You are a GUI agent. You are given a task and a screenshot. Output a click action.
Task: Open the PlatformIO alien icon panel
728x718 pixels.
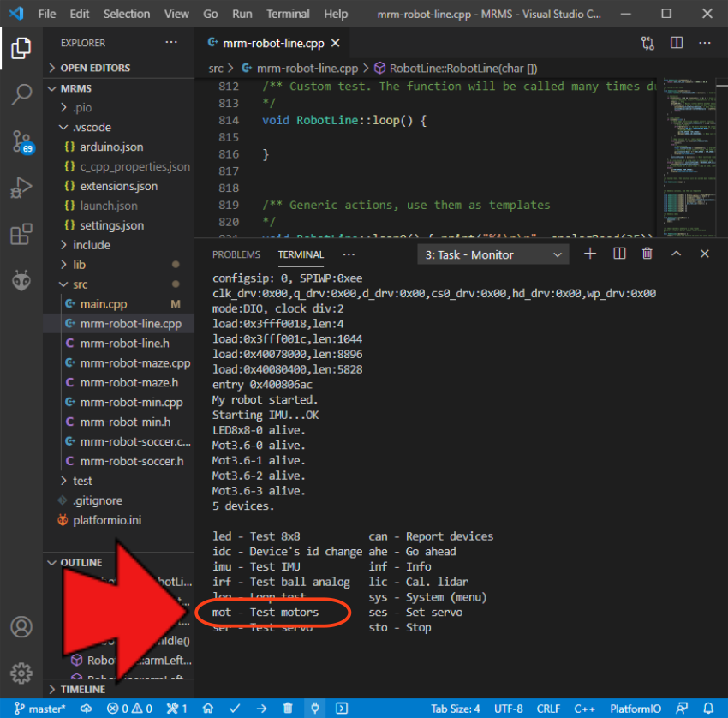pos(21,279)
